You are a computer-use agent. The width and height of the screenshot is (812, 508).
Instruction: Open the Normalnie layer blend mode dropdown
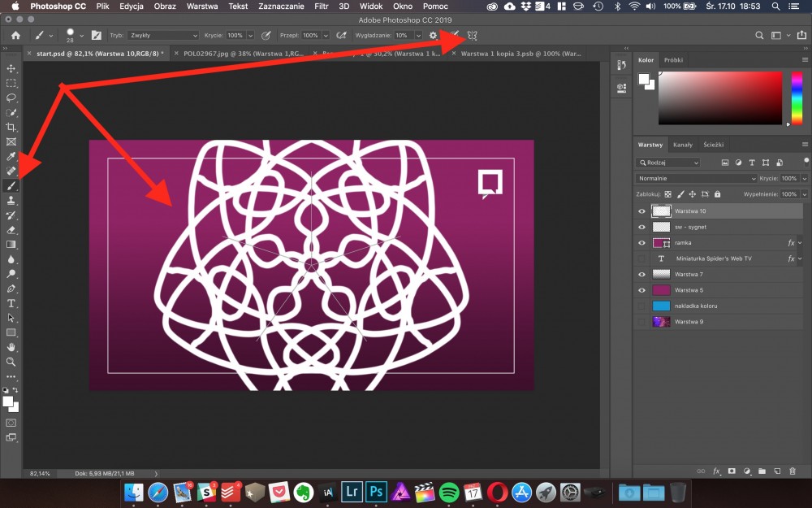click(x=696, y=178)
